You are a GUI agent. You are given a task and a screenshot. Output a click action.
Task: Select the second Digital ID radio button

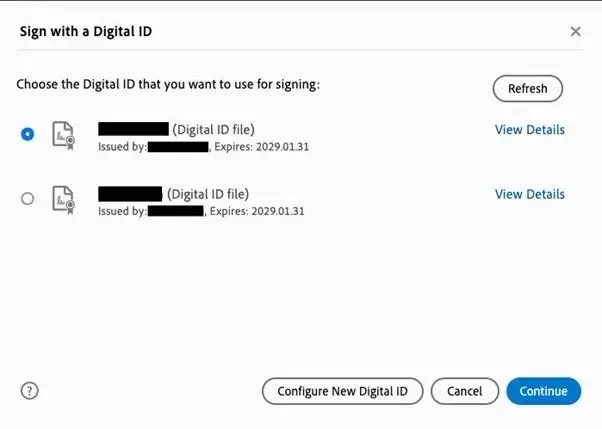(27, 199)
